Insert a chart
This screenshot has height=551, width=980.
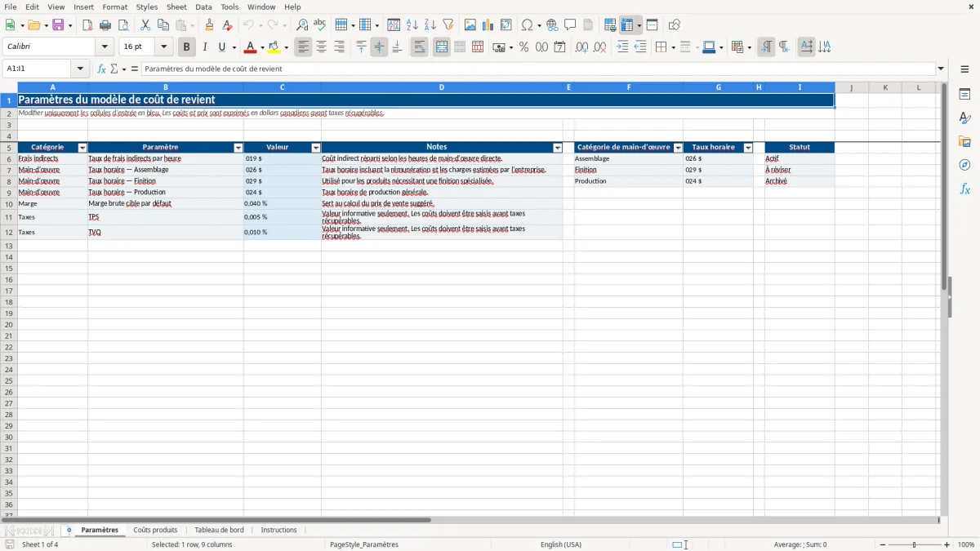point(488,25)
